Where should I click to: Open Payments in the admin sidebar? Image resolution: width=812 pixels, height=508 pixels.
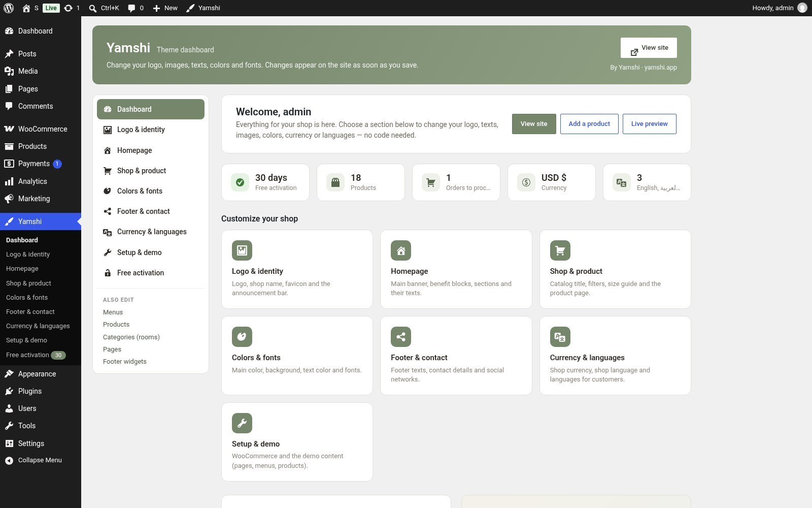click(x=41, y=164)
